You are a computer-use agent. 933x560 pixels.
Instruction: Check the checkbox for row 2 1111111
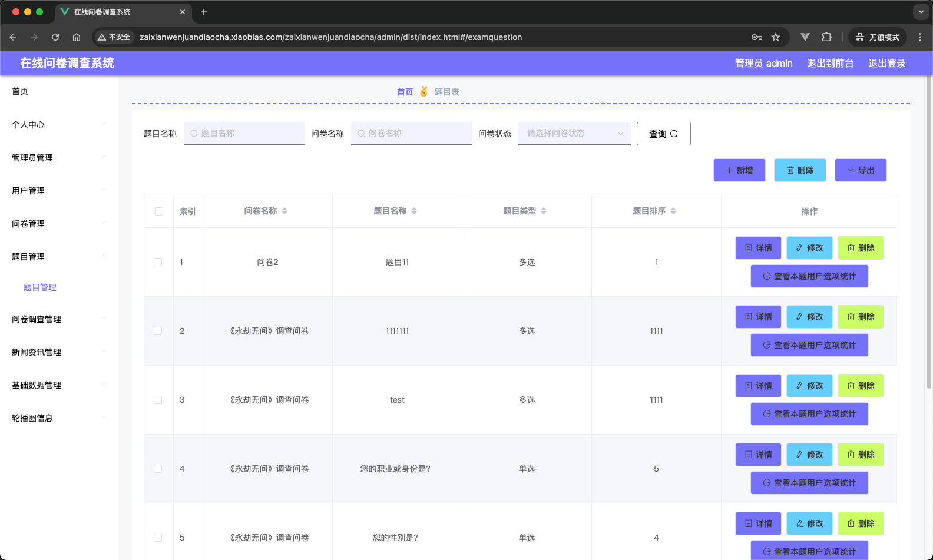(158, 331)
